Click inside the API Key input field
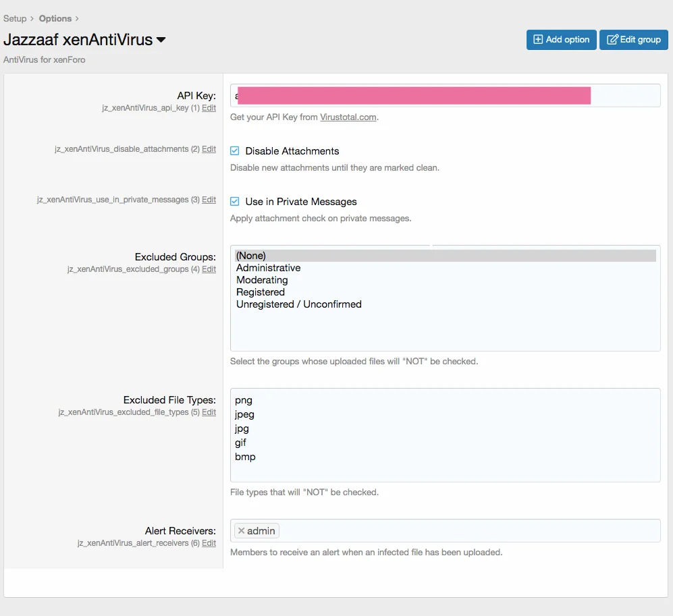This screenshot has height=616, width=673. 628,95
